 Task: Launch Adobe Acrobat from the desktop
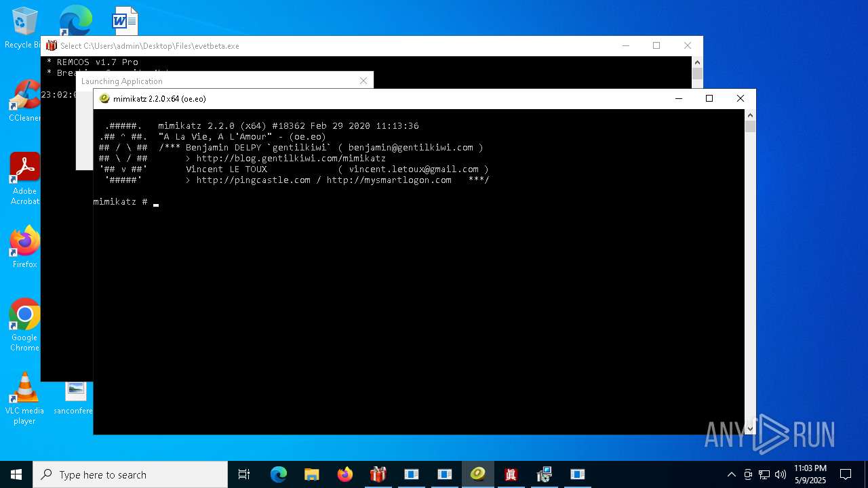24,178
